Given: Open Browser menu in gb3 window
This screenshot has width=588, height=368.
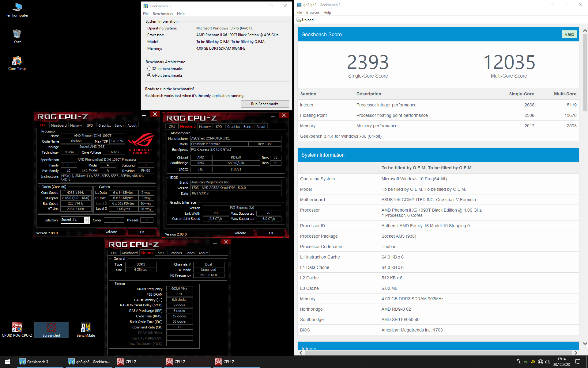Looking at the screenshot, I should tap(312, 13).
